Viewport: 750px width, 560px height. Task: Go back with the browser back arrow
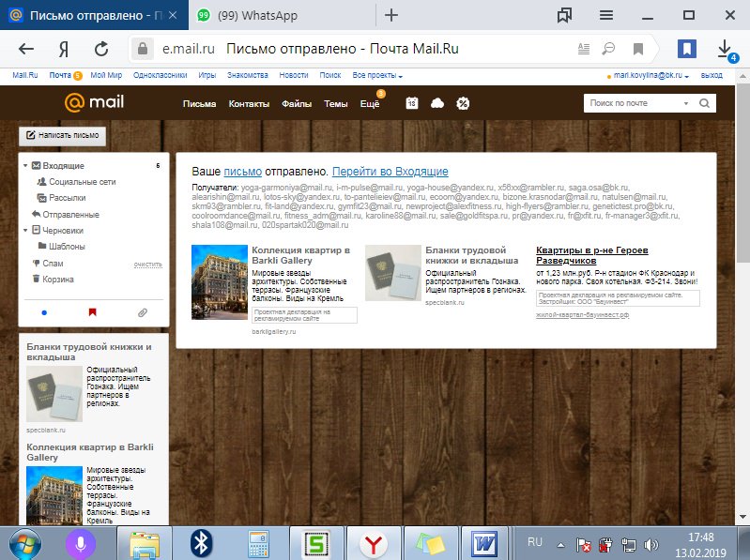tap(26, 48)
